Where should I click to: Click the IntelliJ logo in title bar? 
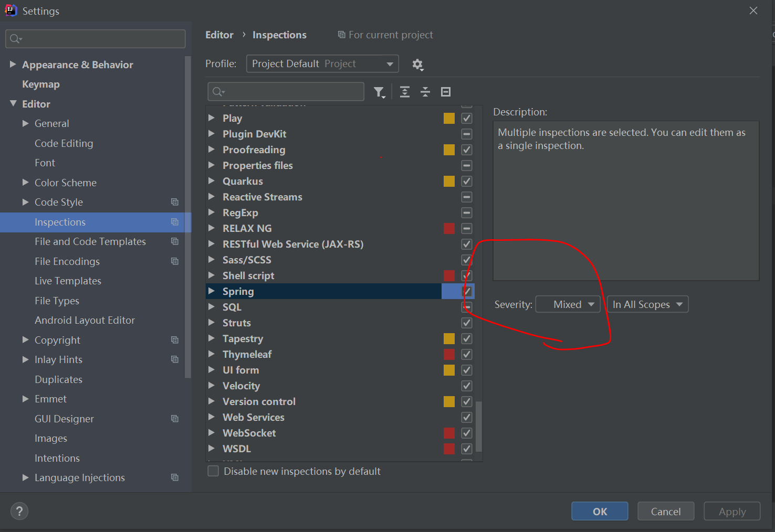click(11, 10)
